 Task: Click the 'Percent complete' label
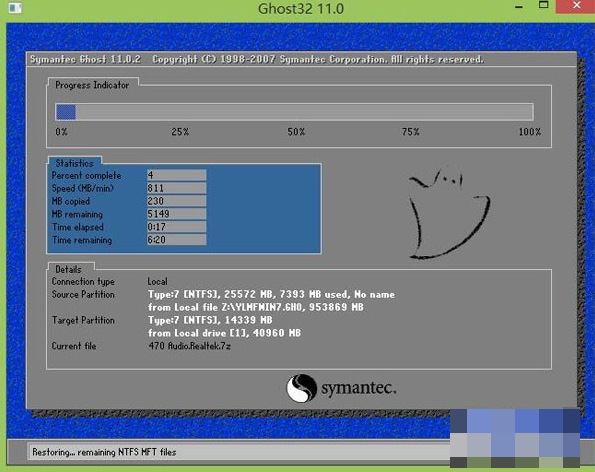87,176
